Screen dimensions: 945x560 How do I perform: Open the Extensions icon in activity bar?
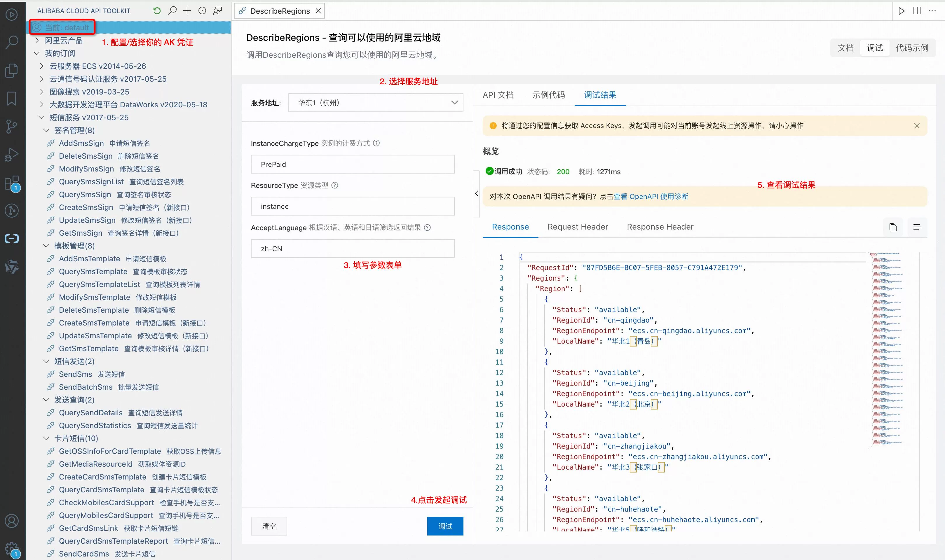[12, 183]
